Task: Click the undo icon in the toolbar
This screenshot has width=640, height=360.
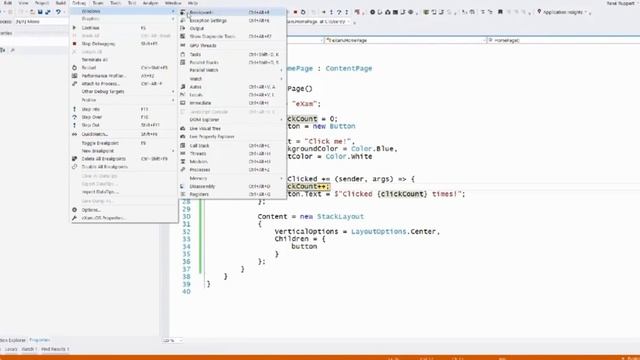Action: coord(58,12)
